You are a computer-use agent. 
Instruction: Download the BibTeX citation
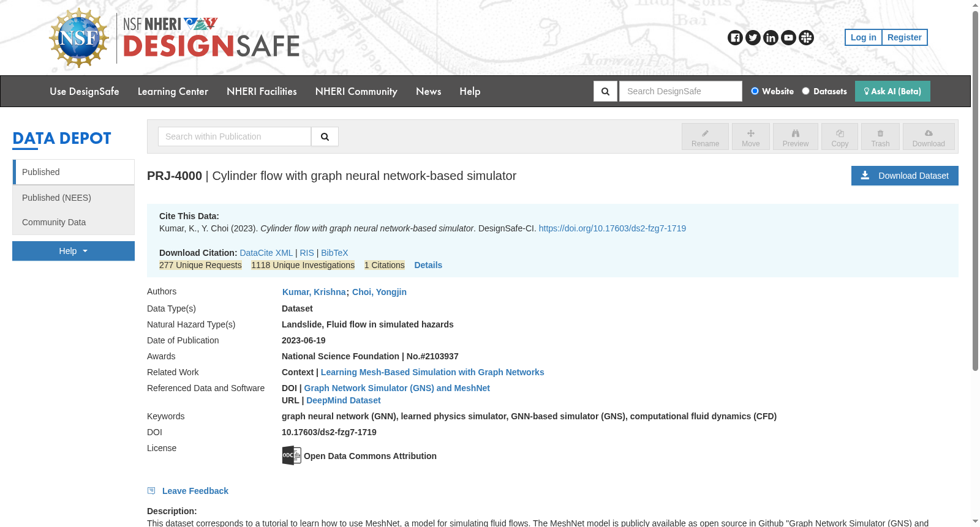[334, 253]
